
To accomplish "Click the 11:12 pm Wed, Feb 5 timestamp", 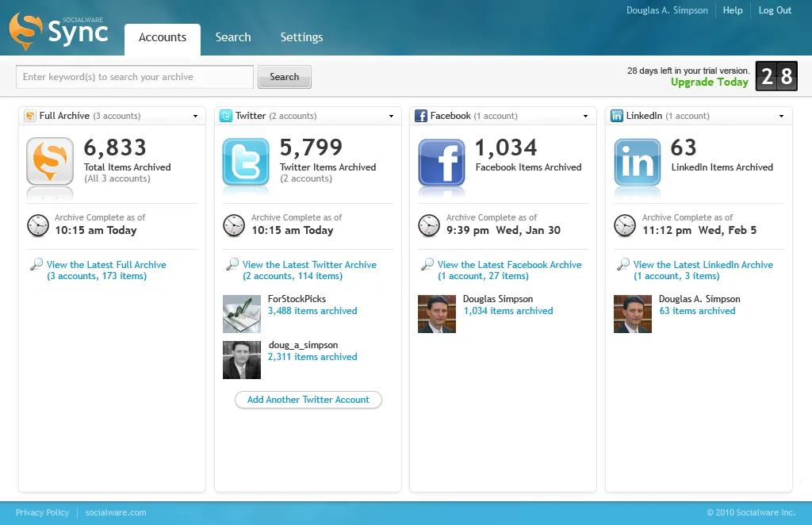I will click(699, 231).
